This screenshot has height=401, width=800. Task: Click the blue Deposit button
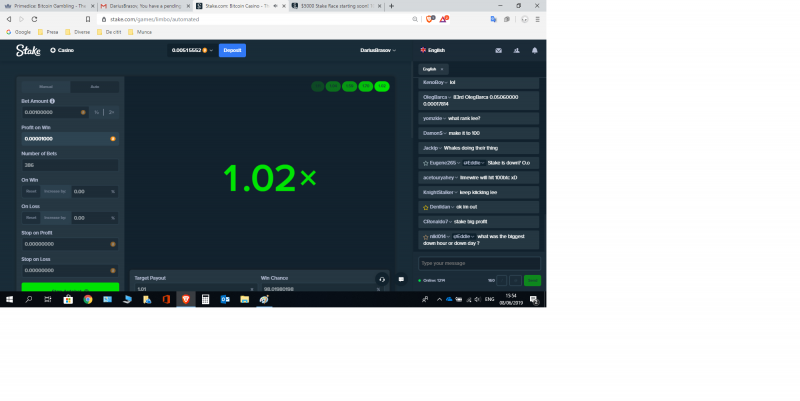[232, 51]
